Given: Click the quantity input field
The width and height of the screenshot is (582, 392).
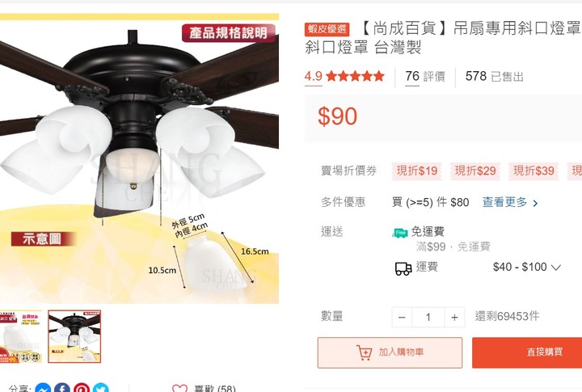Looking at the screenshot, I should click(x=428, y=318).
